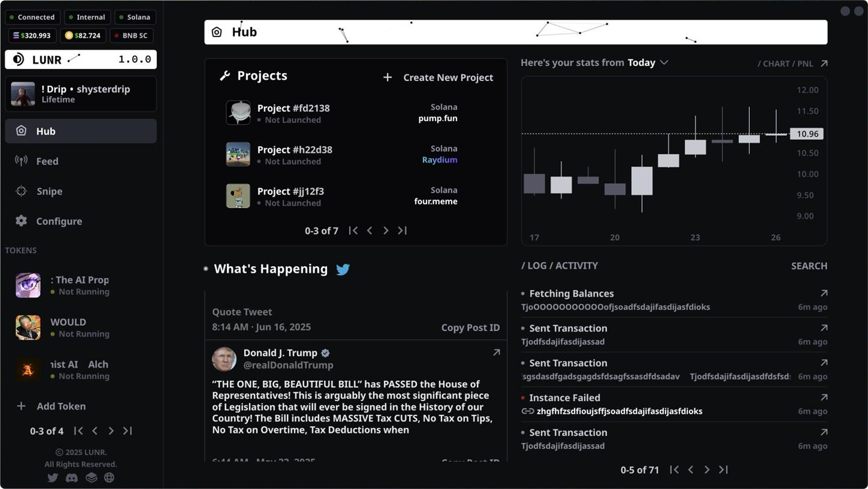Open the Configure settings page
Viewport: 868px width, 489px height.
tap(59, 221)
